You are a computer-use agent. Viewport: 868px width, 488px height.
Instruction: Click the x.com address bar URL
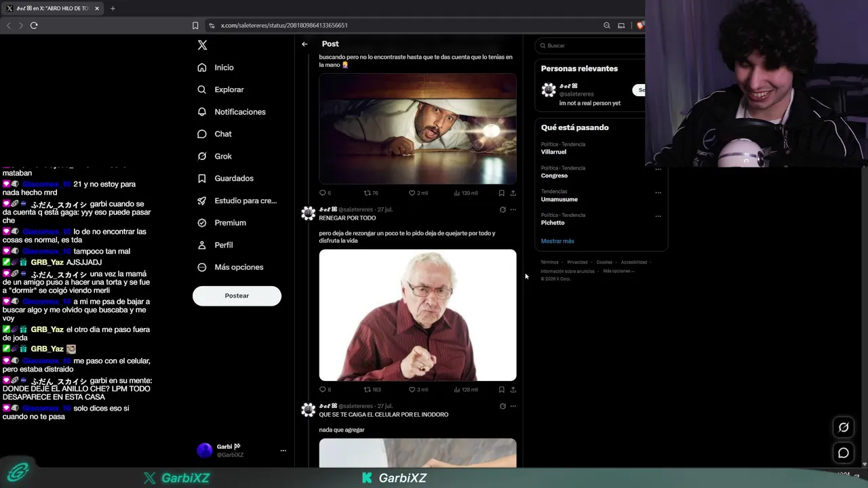point(284,25)
